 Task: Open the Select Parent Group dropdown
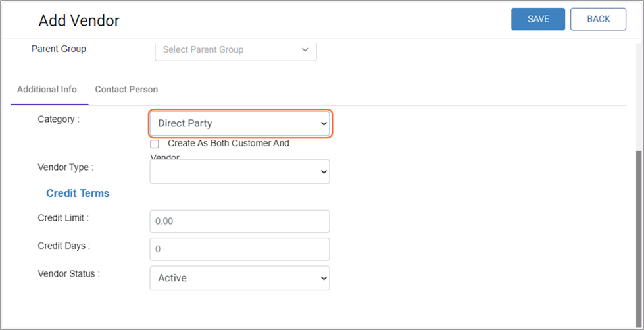(235, 50)
